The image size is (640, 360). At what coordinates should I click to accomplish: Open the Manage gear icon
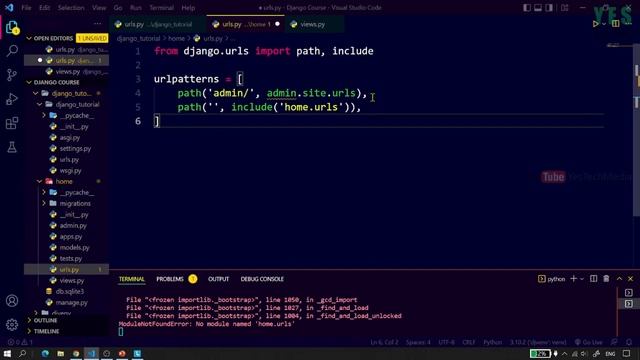[x=12, y=324]
